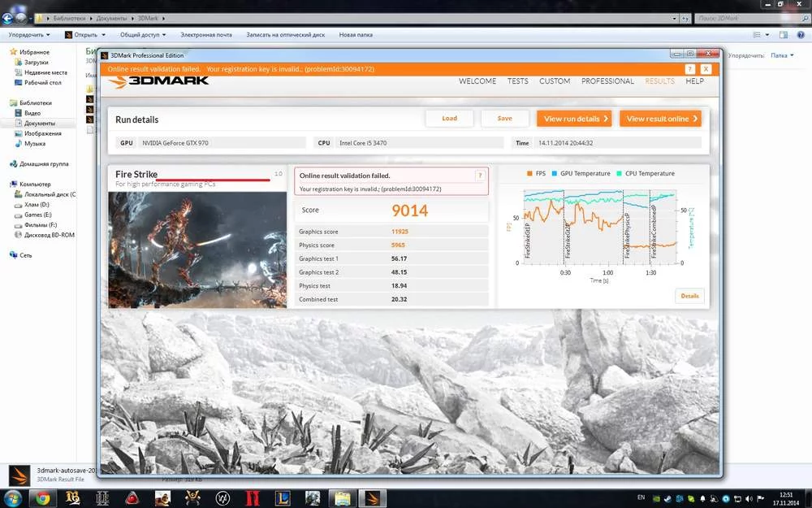Click Электронная почта toolbar button
This screenshot has height=508, width=812.
(x=206, y=35)
